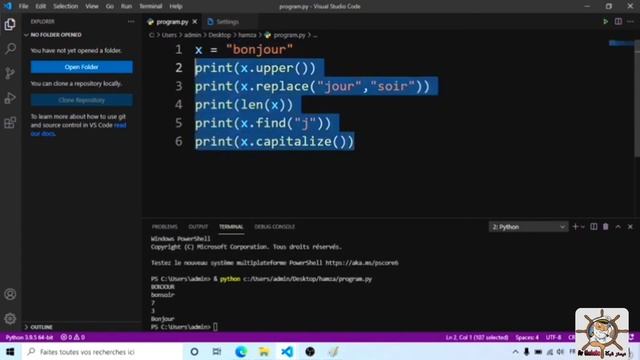Viewport: 640px width, 360px height.
Task: Maximize the panel with the chevron up
Action: [618, 227]
